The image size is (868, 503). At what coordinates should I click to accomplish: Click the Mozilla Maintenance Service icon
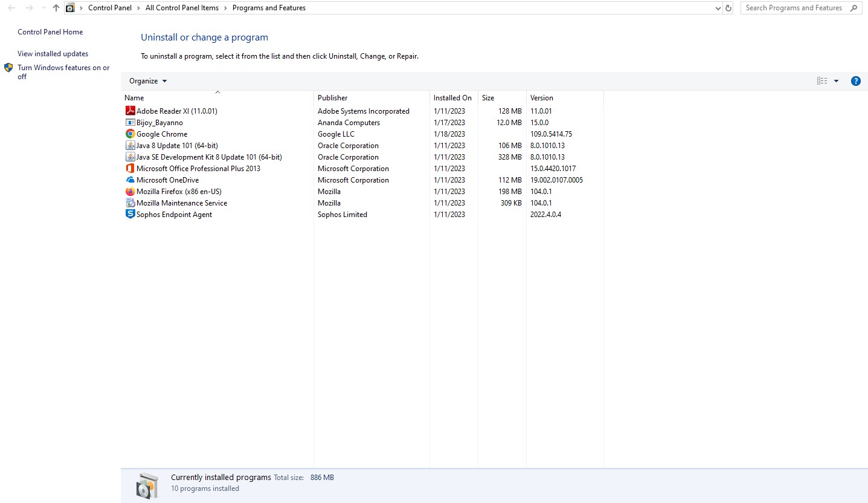pos(130,203)
